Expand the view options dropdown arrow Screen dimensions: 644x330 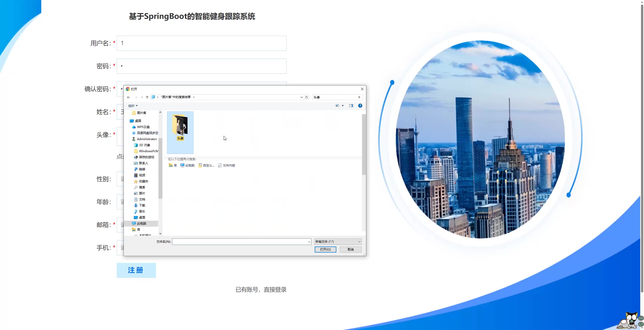point(343,106)
